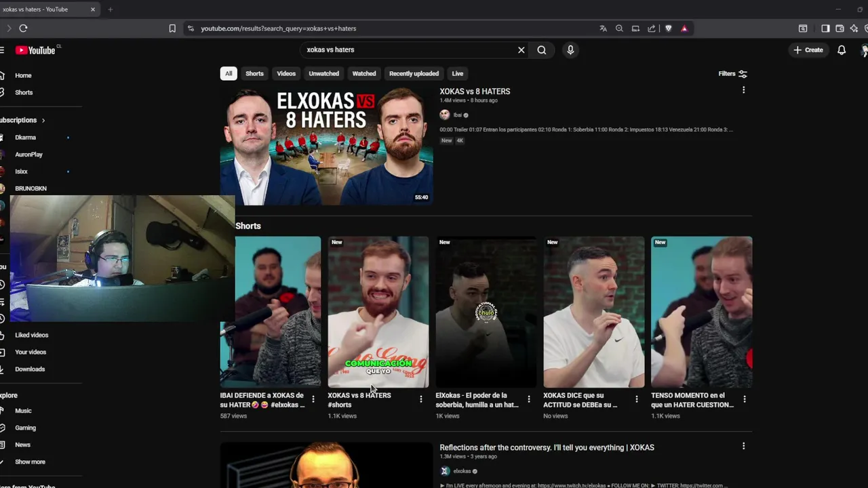This screenshot has height=488, width=868.
Task: Reload the page in the browser
Action: click(x=23, y=28)
